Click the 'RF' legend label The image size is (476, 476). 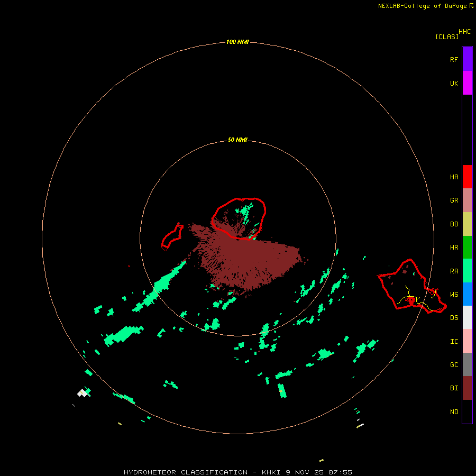click(454, 59)
